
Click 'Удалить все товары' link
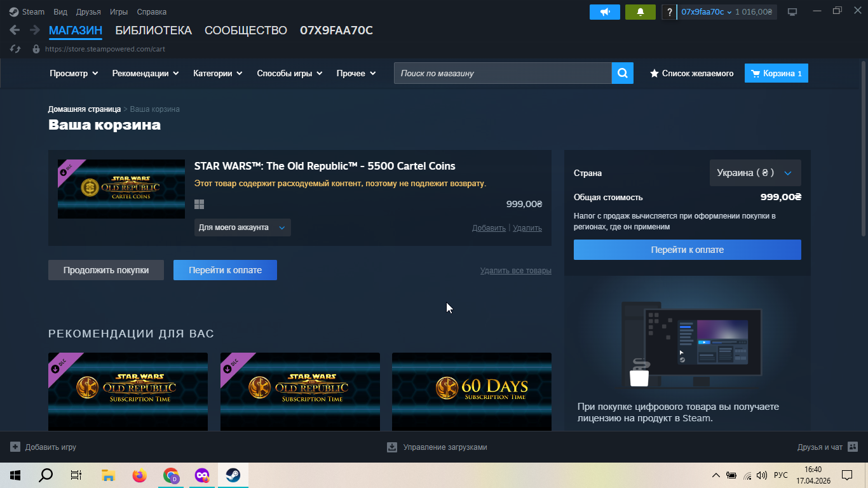click(516, 271)
